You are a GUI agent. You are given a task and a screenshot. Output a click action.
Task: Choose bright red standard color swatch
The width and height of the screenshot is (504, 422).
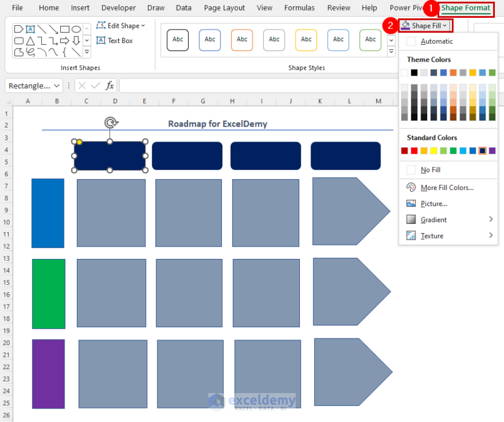click(414, 151)
